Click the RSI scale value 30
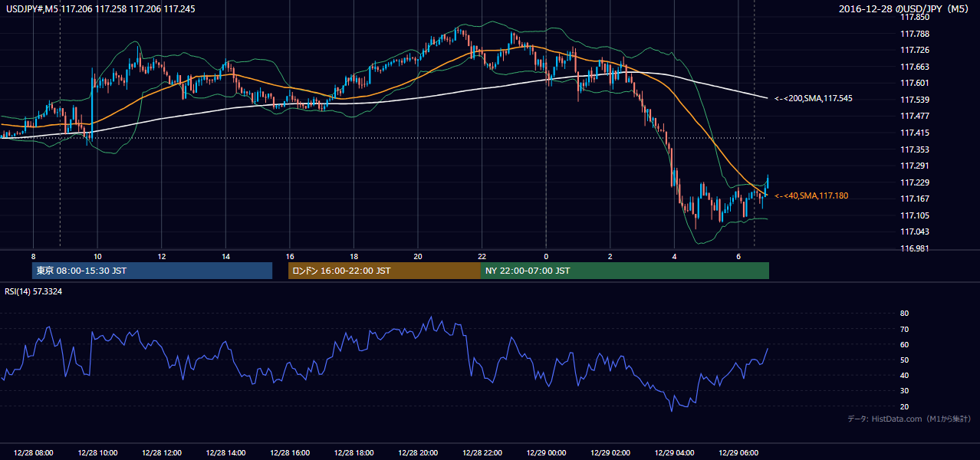Viewport: 980px width, 460px height. 905,391
